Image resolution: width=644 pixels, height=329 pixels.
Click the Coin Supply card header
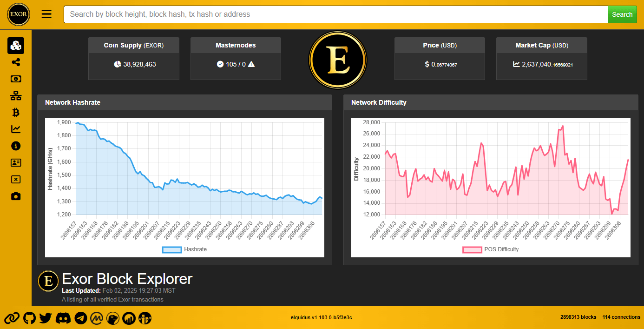pyautogui.click(x=134, y=45)
